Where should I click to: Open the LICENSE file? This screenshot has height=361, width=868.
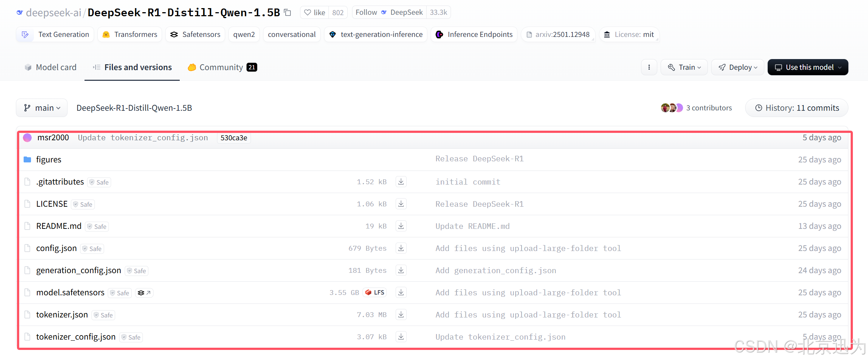click(52, 204)
